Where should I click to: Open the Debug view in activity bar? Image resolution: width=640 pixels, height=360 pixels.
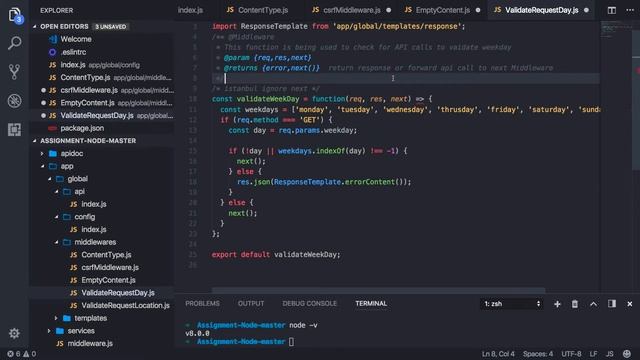(x=14, y=101)
